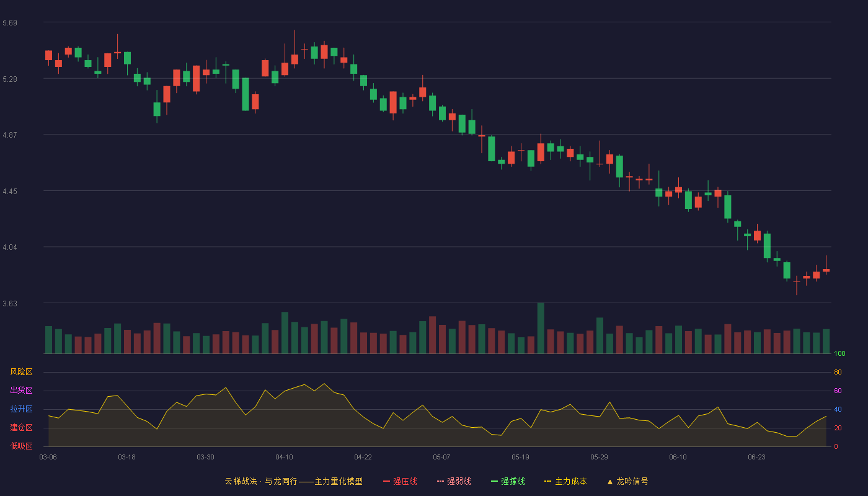Click the 04-22 date label
Image resolution: width=868 pixels, height=496 pixels.
(x=363, y=457)
